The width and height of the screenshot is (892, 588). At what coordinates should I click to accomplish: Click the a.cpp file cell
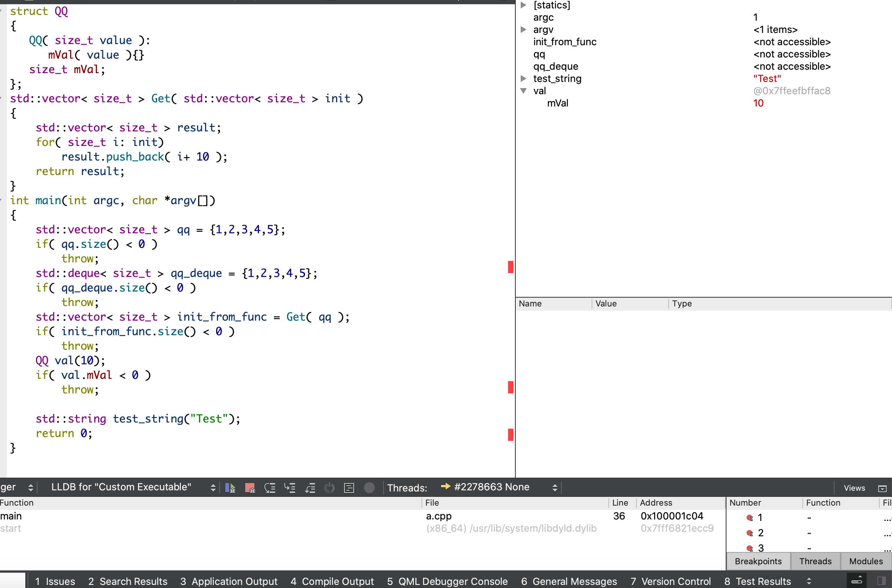click(439, 516)
